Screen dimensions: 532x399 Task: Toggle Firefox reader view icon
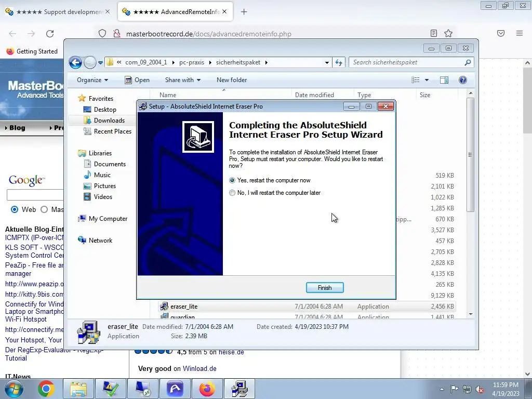tap(434, 33)
